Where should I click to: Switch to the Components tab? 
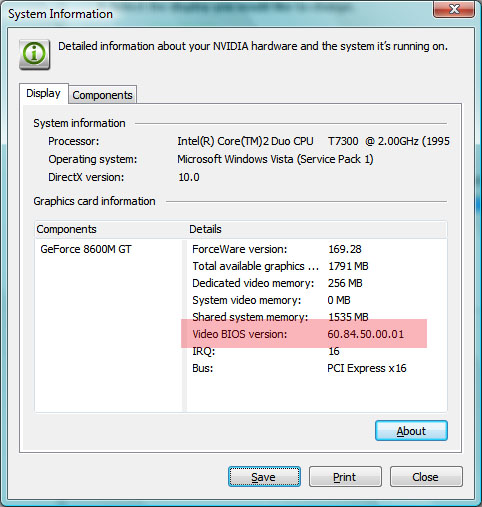tap(103, 95)
